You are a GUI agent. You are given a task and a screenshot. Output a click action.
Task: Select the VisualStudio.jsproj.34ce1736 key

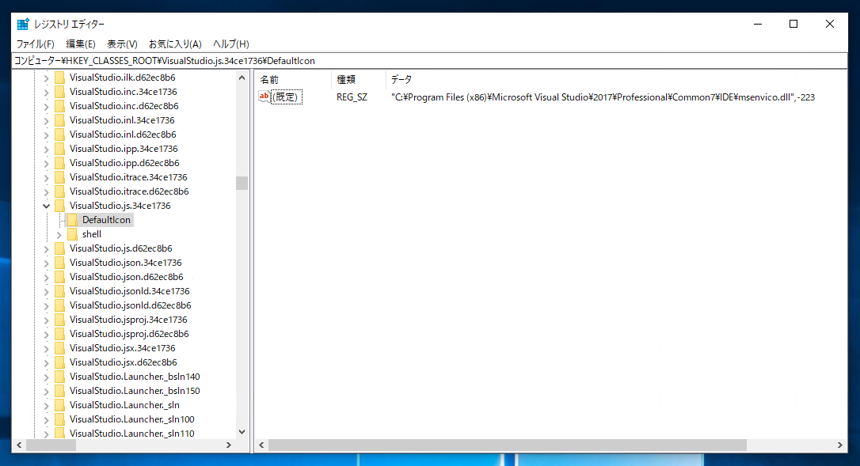click(x=128, y=320)
